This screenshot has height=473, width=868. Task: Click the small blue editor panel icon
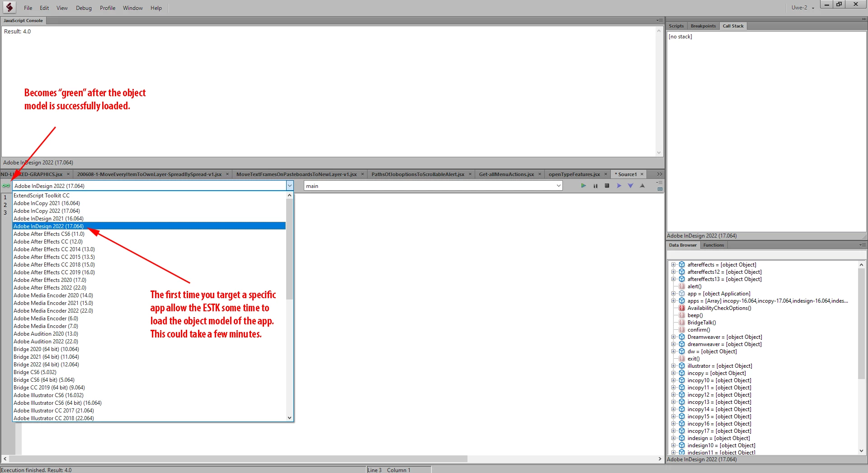point(660,189)
